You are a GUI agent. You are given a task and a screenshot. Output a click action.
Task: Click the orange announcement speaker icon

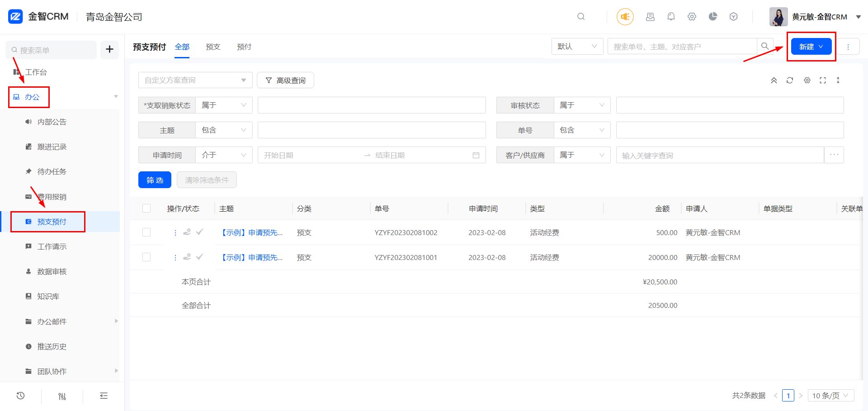tap(625, 17)
